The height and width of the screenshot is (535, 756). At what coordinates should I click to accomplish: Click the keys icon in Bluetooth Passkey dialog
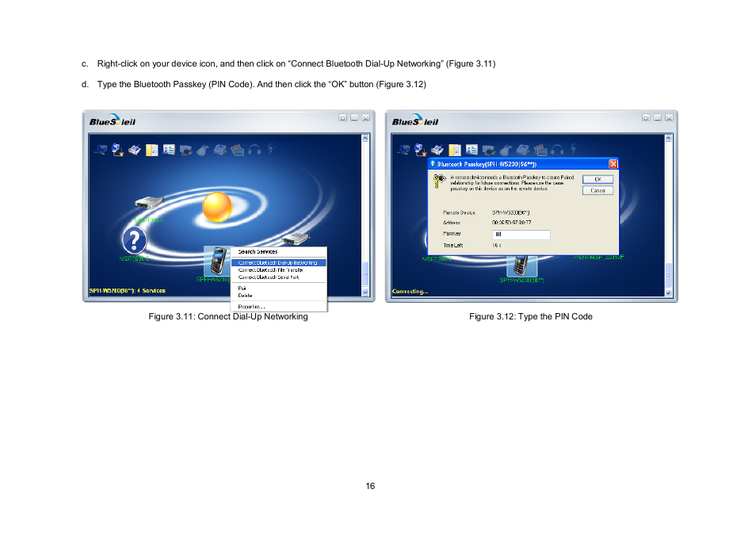click(x=439, y=182)
